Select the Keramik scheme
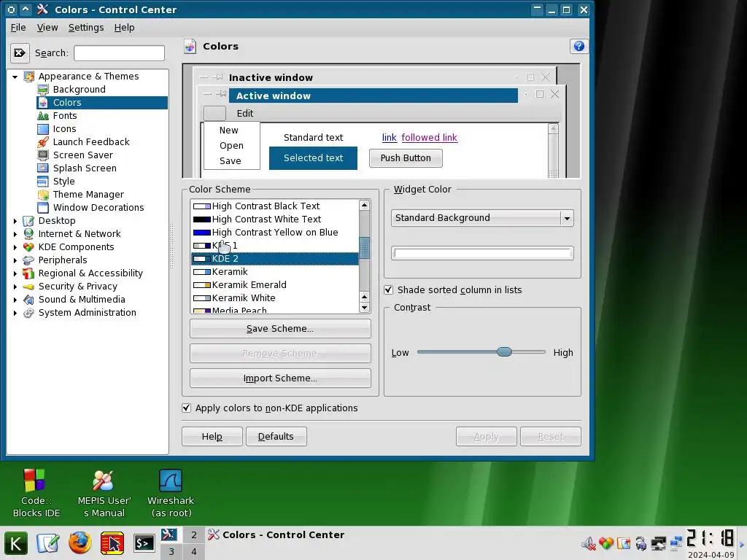 [275, 272]
